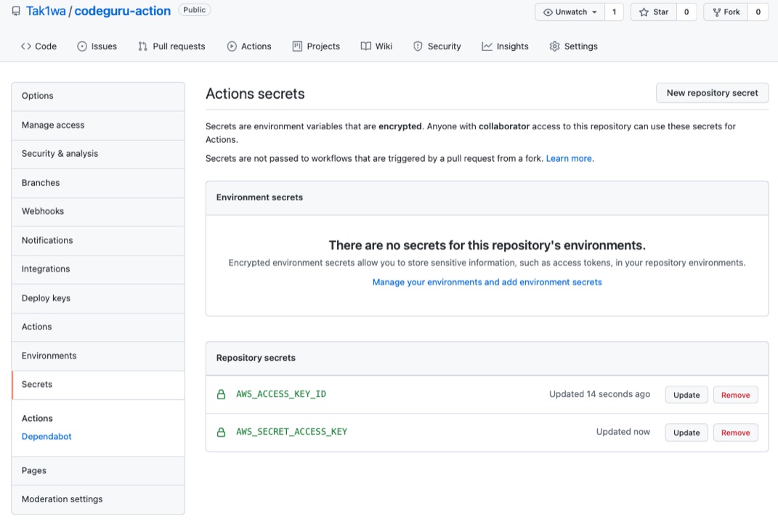The image size is (778, 532).
Task: Remove the AWS_SECRET_ACCESS_KEY secret
Action: pyautogui.click(x=735, y=432)
